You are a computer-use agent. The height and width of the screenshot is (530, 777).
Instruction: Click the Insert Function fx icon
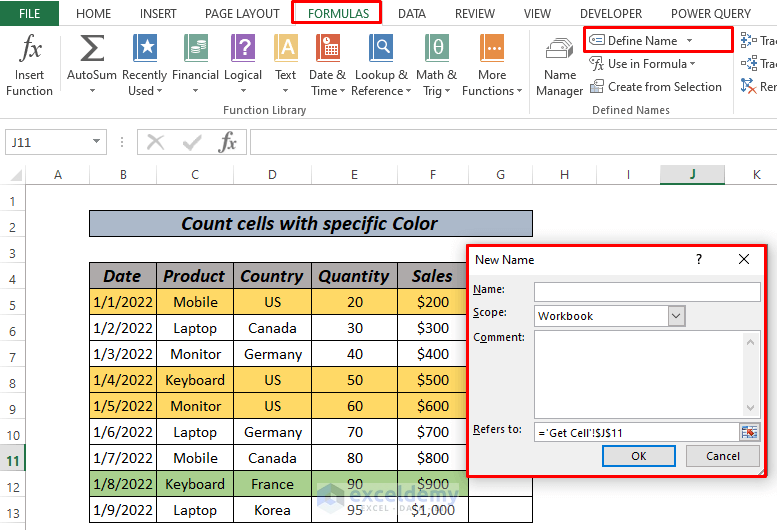pyautogui.click(x=30, y=49)
